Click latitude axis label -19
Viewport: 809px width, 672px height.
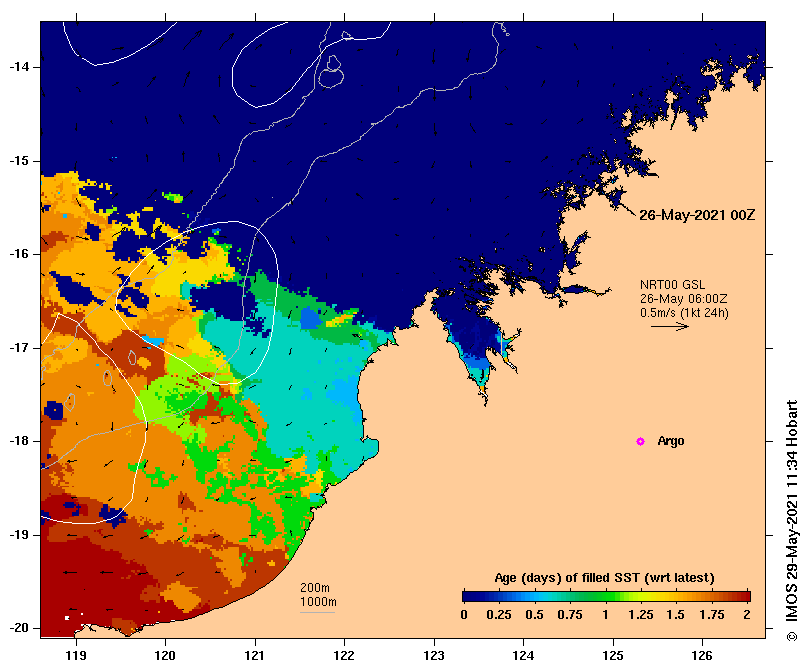coord(19,535)
